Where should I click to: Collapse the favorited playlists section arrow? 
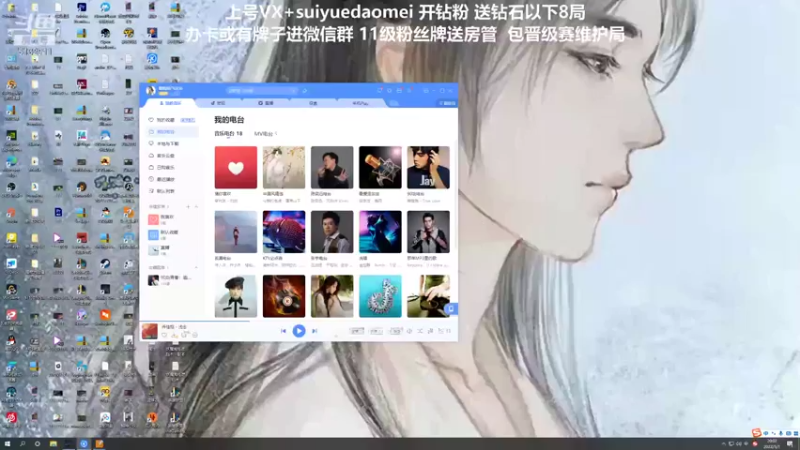(x=196, y=267)
